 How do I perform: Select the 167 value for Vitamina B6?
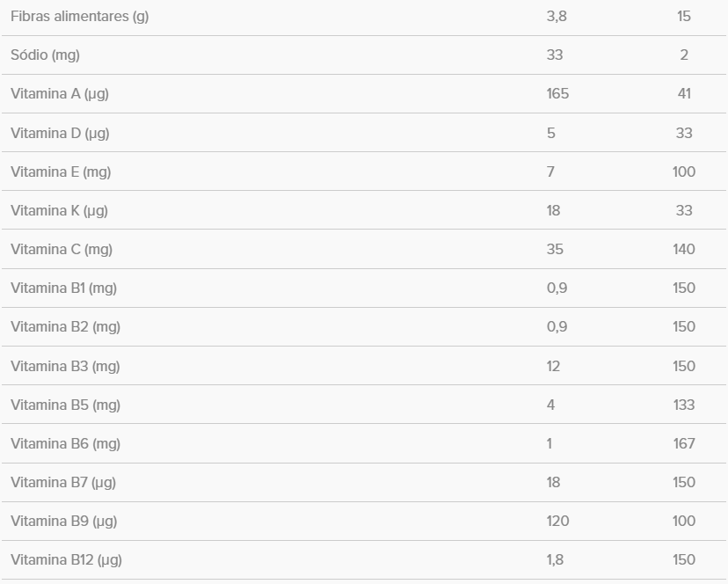tap(683, 443)
